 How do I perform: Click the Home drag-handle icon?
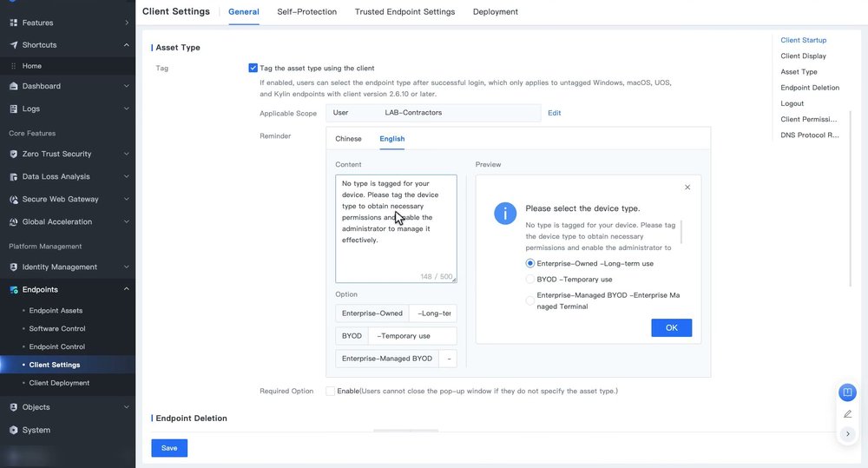click(x=13, y=66)
